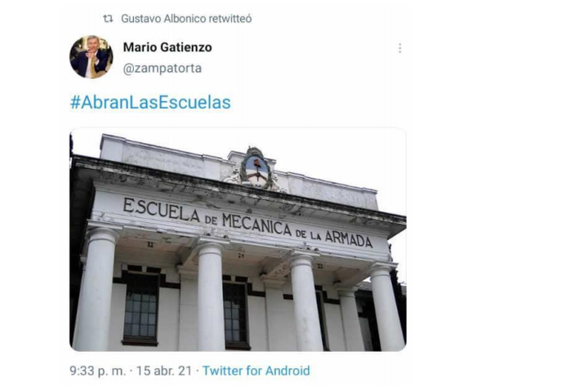The width and height of the screenshot is (588, 392).
Task: Open the attached building photo
Action: pyautogui.click(x=238, y=239)
